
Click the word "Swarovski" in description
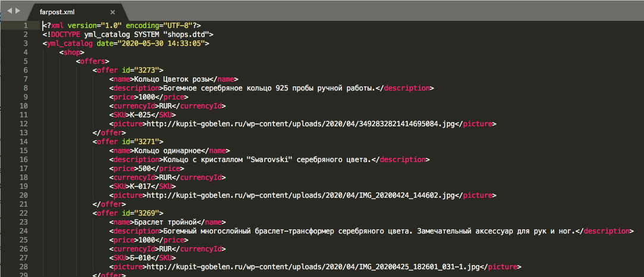pos(269,160)
